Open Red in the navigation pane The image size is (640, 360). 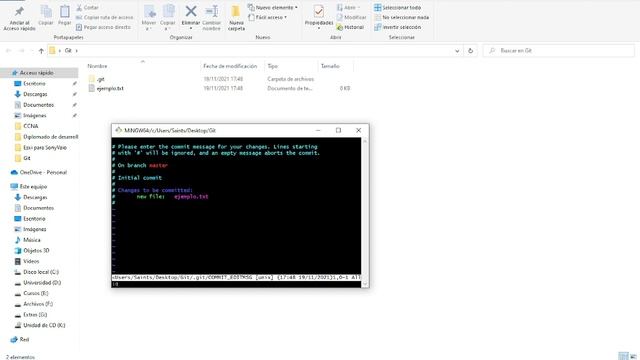(24, 340)
